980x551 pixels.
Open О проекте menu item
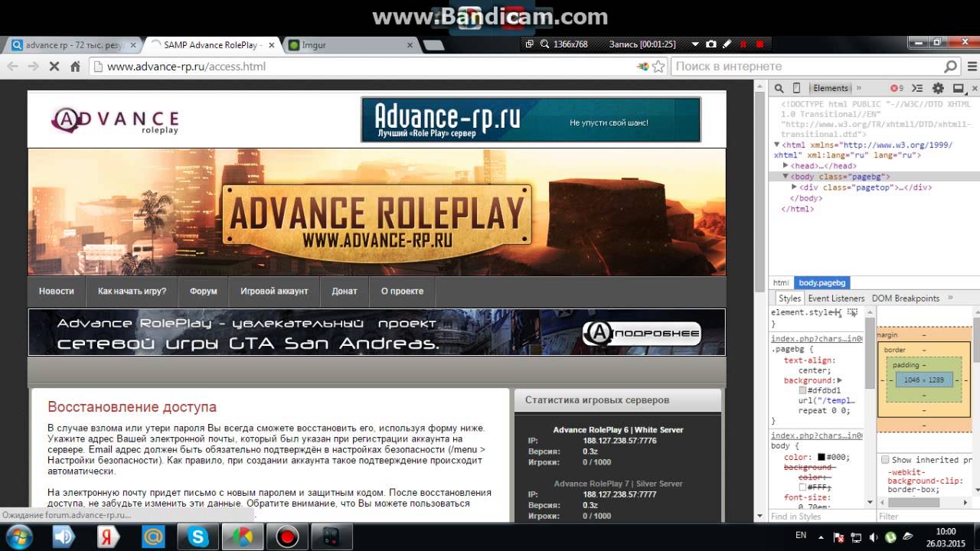click(x=402, y=292)
